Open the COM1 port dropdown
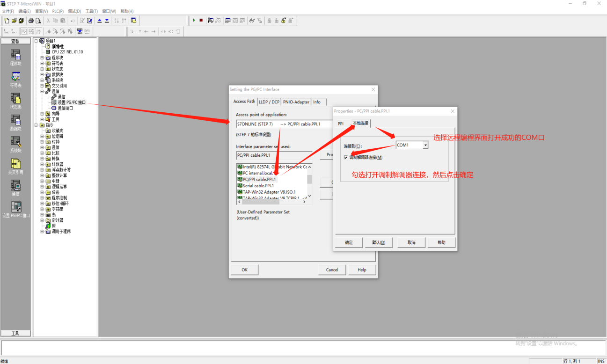 click(x=425, y=145)
